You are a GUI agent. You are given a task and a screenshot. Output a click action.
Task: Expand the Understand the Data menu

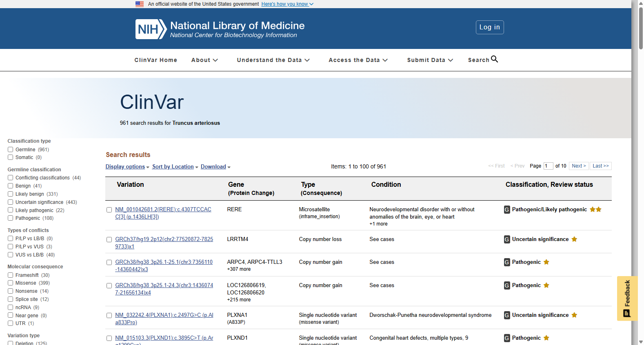click(x=273, y=60)
